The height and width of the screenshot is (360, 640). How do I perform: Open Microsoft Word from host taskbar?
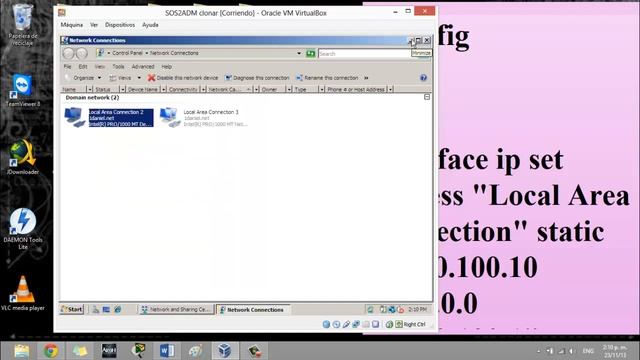[167, 351]
